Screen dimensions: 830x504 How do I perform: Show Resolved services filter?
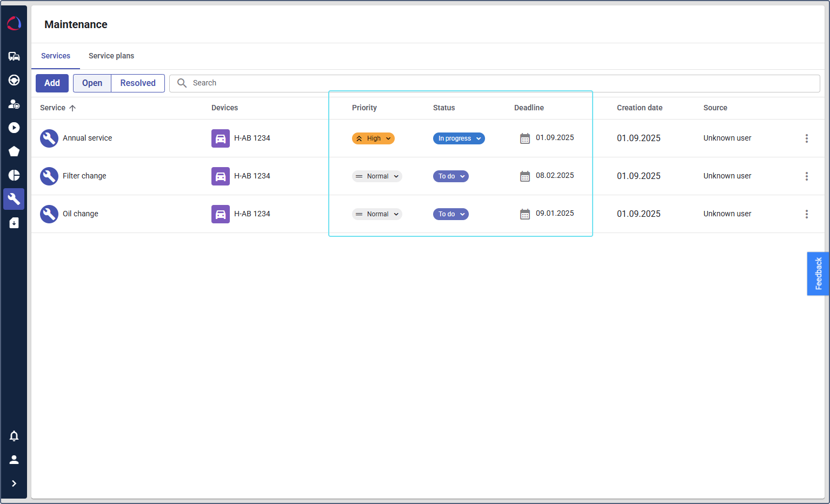tap(138, 83)
